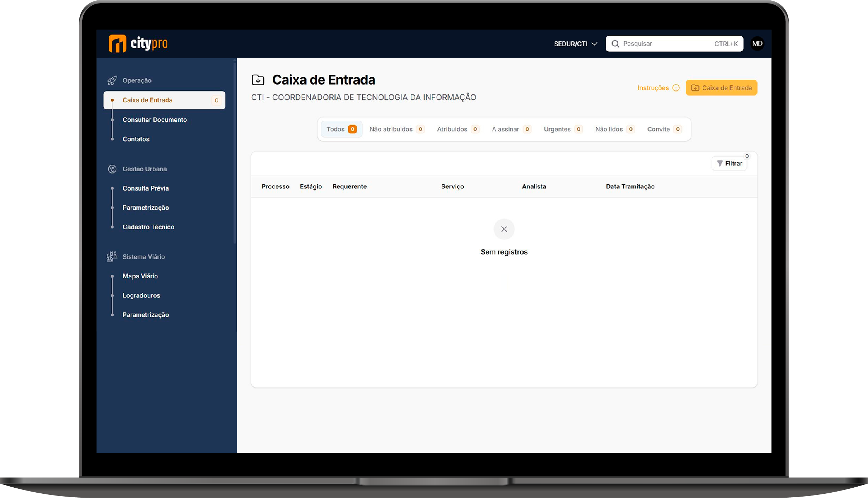Switch to the Não atribuídos tab
The image size is (868, 498).
(x=397, y=129)
